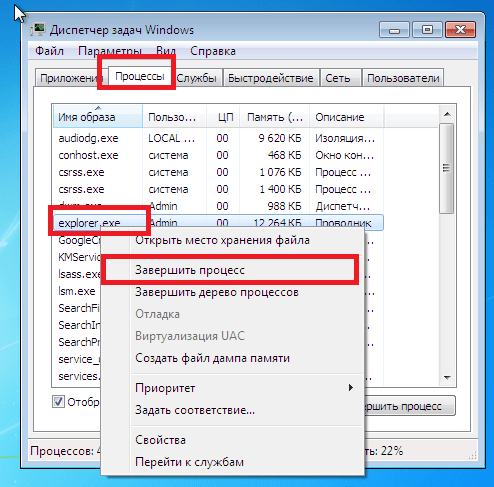Close the Task Manager window
This screenshot has height=487, width=494.
tap(460, 30)
